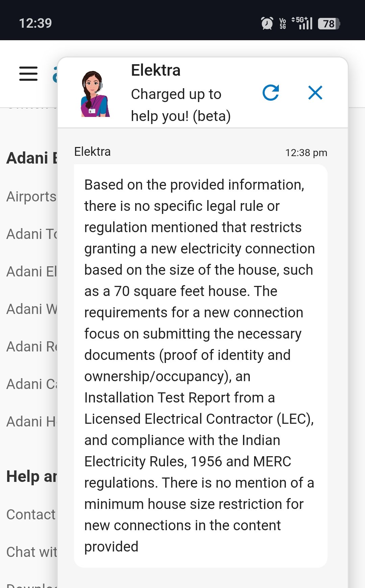
Task: Tap the Vo 5G network icon
Action: 283,23
